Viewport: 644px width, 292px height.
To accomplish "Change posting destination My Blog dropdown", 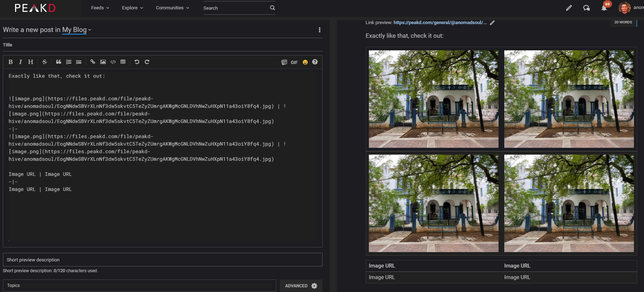I will click(x=77, y=30).
